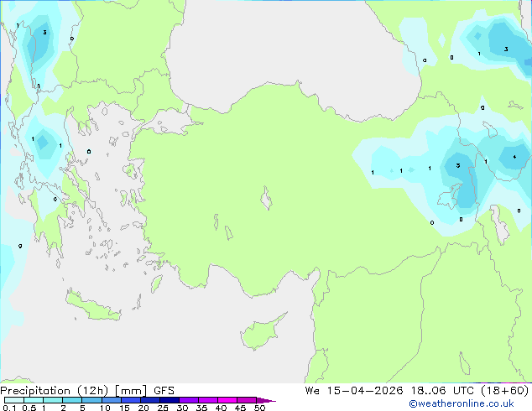Click the 20–25 mm legend color swatch
Screen dimensions: 532x411
coord(150,400)
